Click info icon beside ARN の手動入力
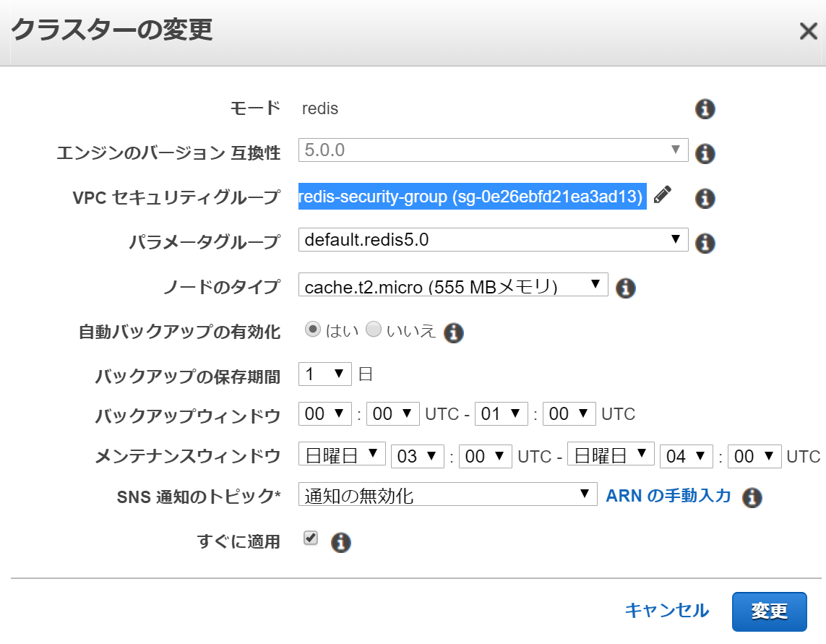The width and height of the screenshot is (826, 644). 752,497
